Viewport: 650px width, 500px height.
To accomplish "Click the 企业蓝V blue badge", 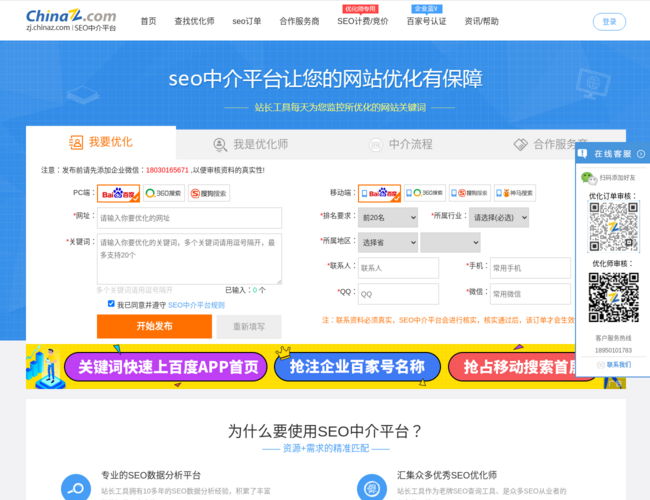I will click(427, 9).
